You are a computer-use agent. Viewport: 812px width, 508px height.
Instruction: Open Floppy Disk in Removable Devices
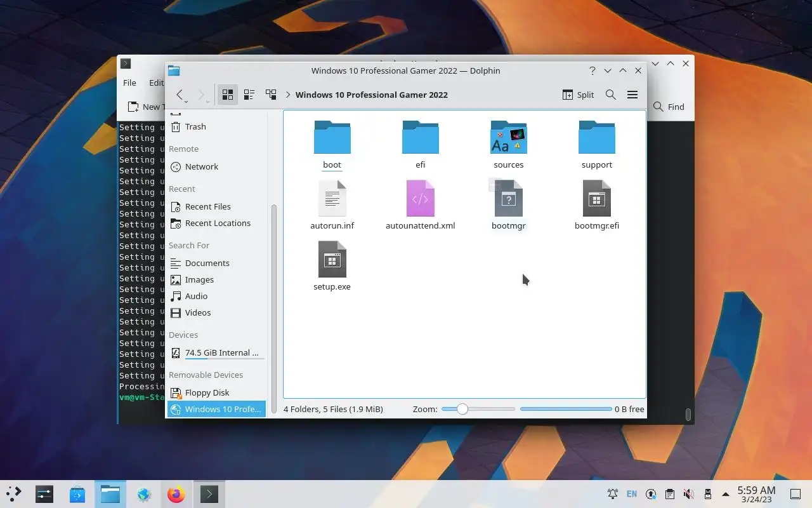[216, 392]
